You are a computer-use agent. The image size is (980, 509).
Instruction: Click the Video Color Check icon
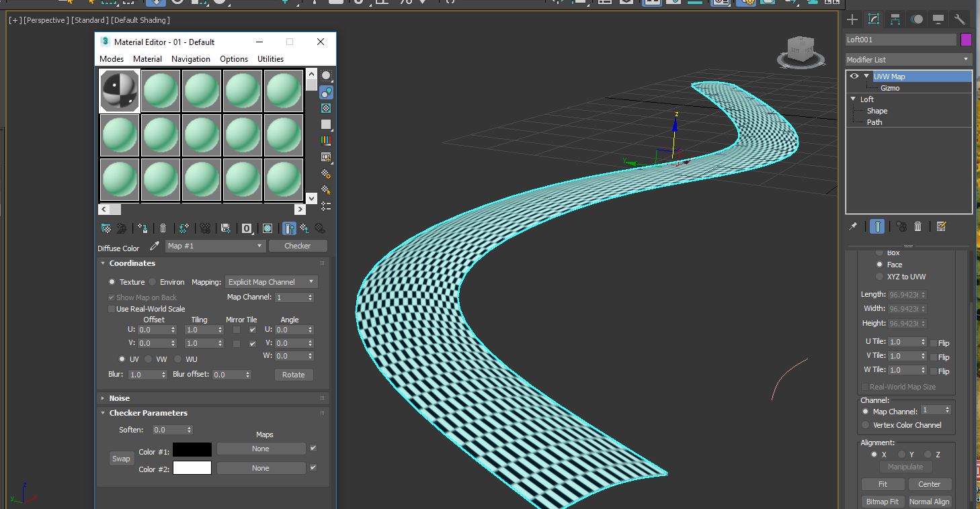coord(326,140)
